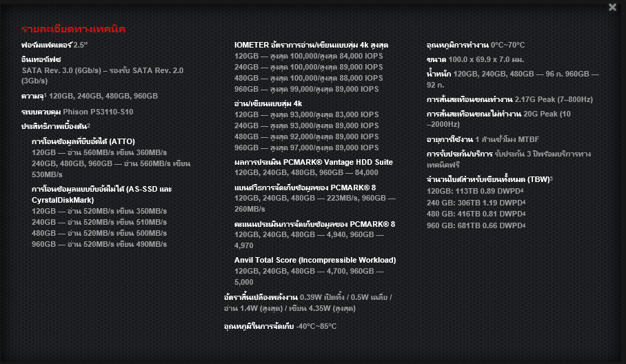Click the 960 GB: 681TB endurance line
626x364 pixels.
point(476,225)
